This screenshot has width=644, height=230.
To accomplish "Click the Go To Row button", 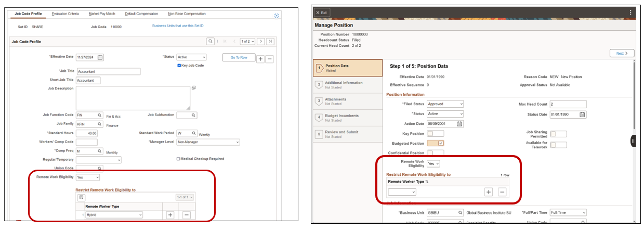I will click(238, 57).
